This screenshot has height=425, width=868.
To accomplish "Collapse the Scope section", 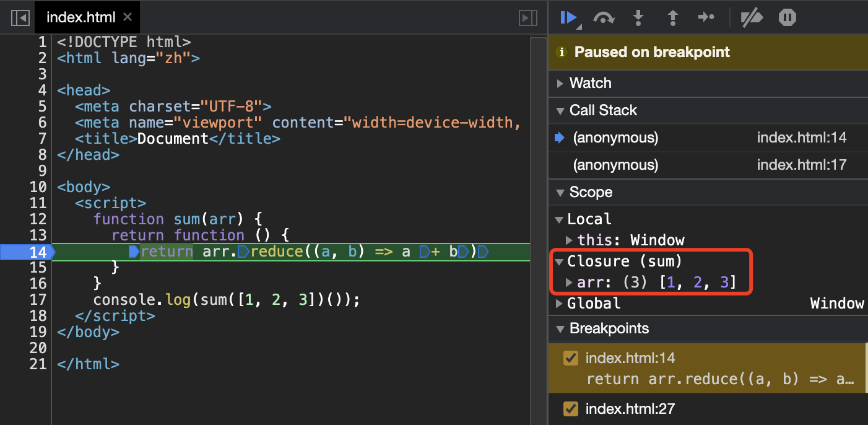I will point(560,192).
